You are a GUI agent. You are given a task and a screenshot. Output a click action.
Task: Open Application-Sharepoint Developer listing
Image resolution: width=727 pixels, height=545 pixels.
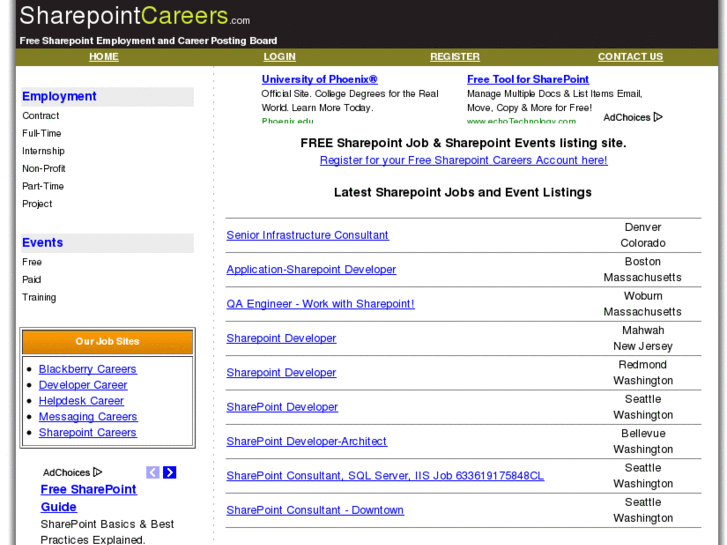[x=311, y=269]
